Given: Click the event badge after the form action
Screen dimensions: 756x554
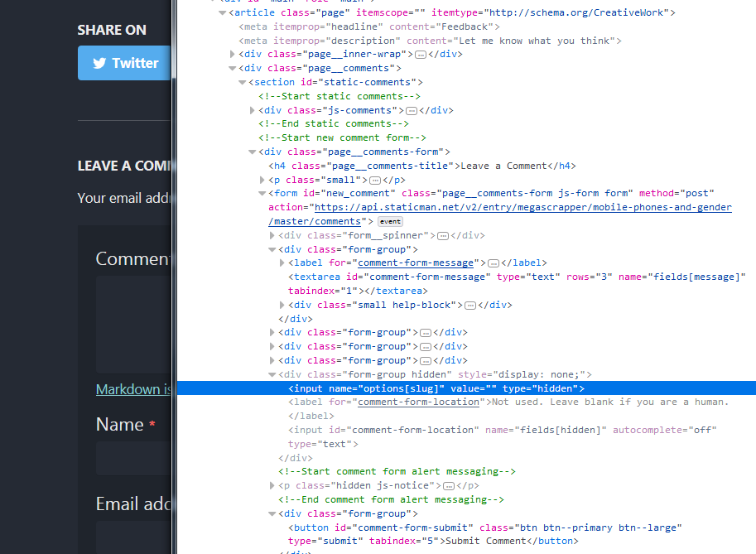Looking at the screenshot, I should [x=389, y=221].
